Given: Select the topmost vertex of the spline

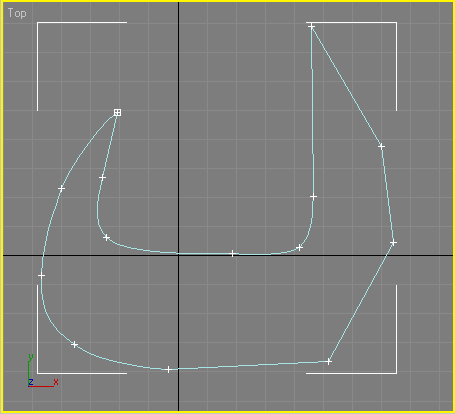Looking at the screenshot, I should [311, 26].
